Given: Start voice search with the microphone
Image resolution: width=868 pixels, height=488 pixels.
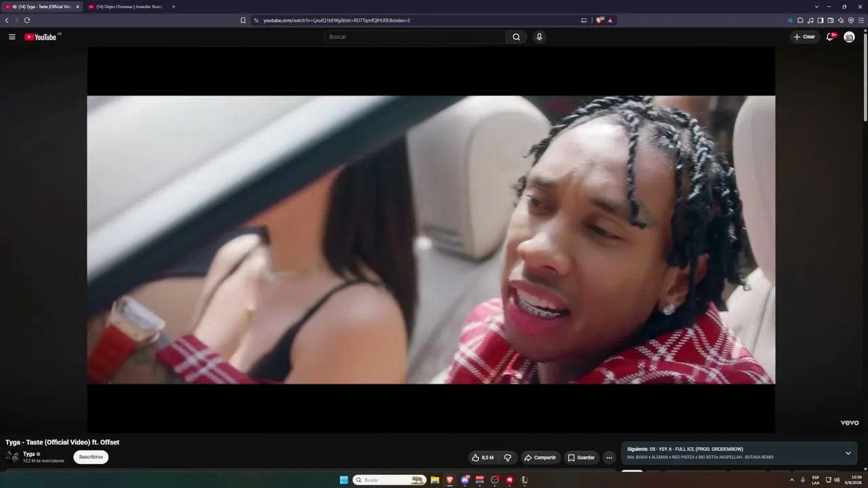Looking at the screenshot, I should [x=539, y=37].
